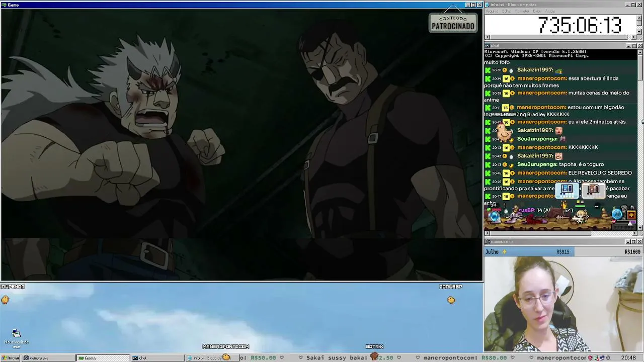This screenshot has height=362, width=644.
Task: Click the Conteúdo Patrocinado badge
Action: (453, 23)
